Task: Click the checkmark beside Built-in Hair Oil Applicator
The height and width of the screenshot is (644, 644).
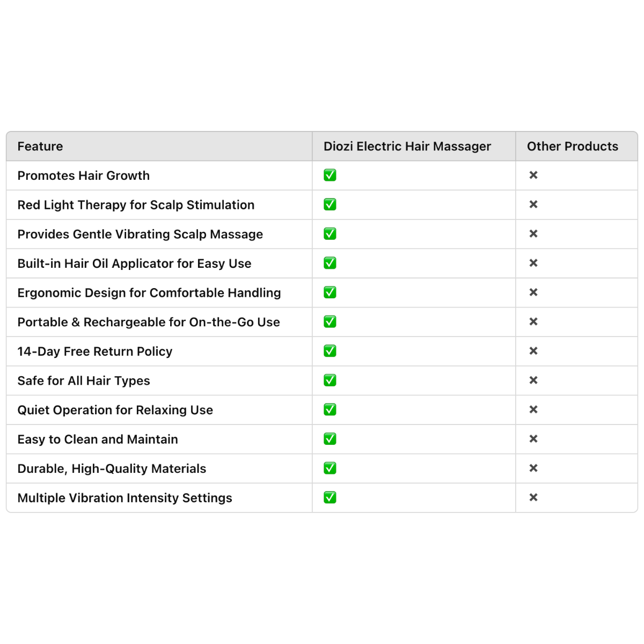Action: point(330,263)
